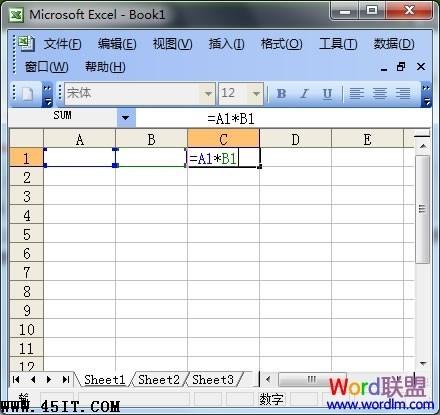Open the 工具(T) menu

(x=338, y=44)
